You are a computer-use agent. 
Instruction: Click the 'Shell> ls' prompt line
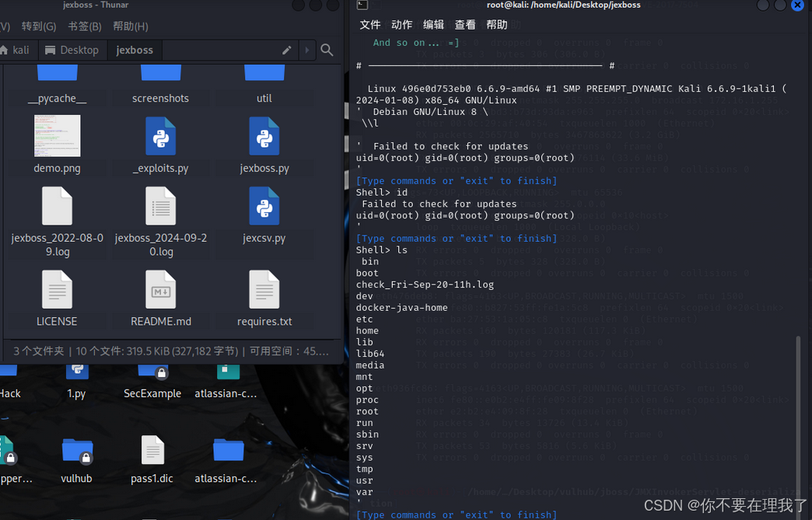pos(382,250)
